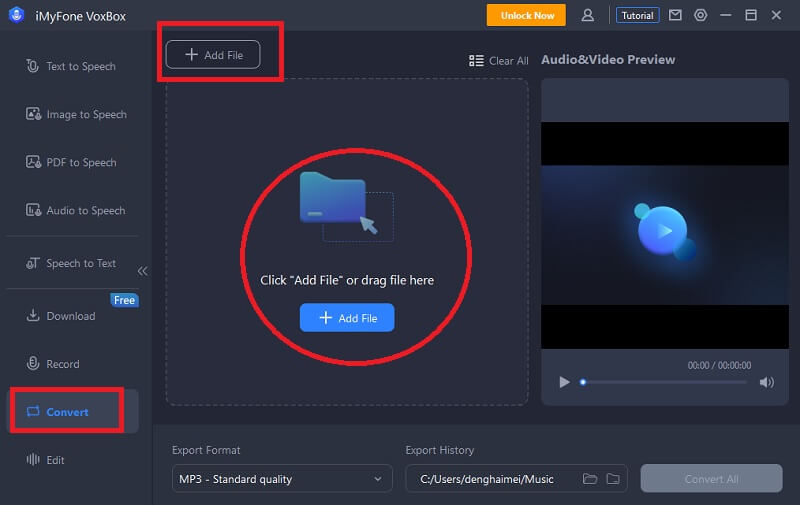This screenshot has height=505, width=800.
Task: Select Audio to Speech in sidebar
Action: click(x=76, y=210)
